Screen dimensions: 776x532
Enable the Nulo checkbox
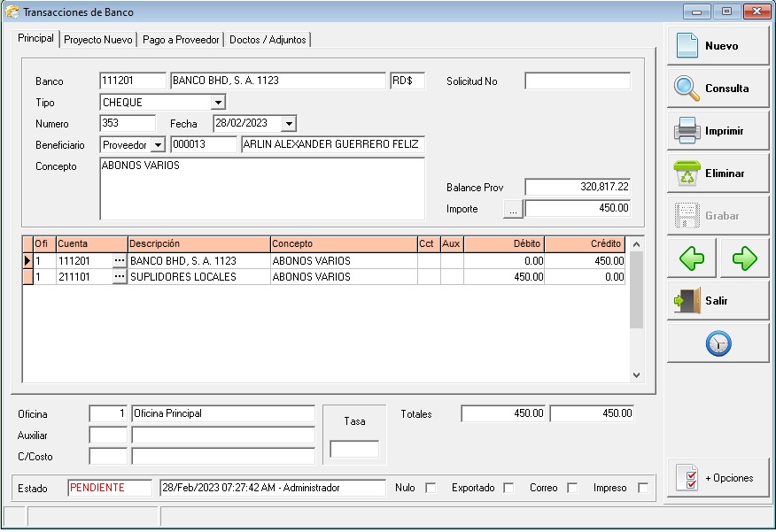click(x=431, y=488)
